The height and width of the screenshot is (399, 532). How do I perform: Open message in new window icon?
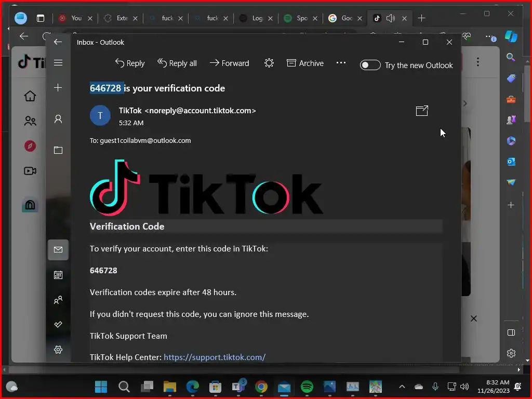[x=422, y=111]
